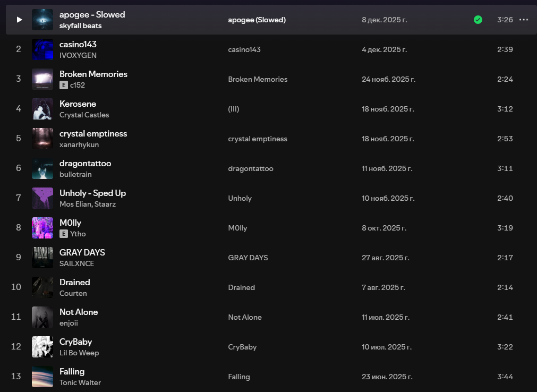This screenshot has width=537, height=392.
Task: Click the Unholy - Sped Up artwork
Action: click(x=42, y=198)
